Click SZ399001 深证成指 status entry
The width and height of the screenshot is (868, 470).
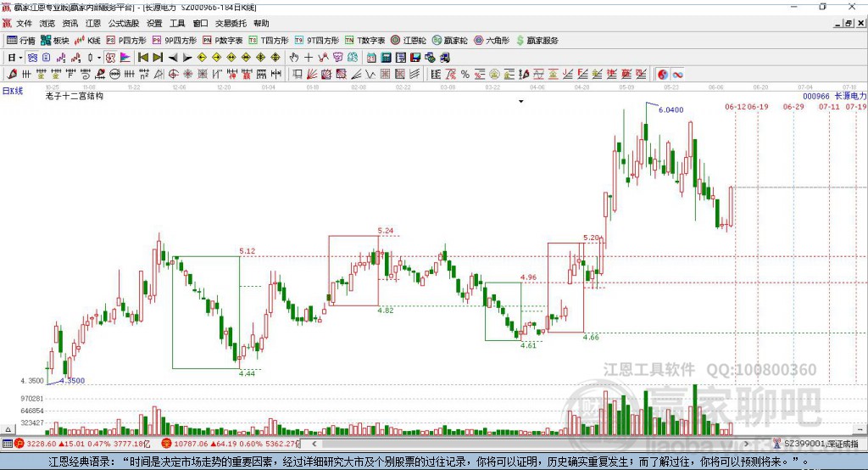pyautogui.click(x=821, y=444)
